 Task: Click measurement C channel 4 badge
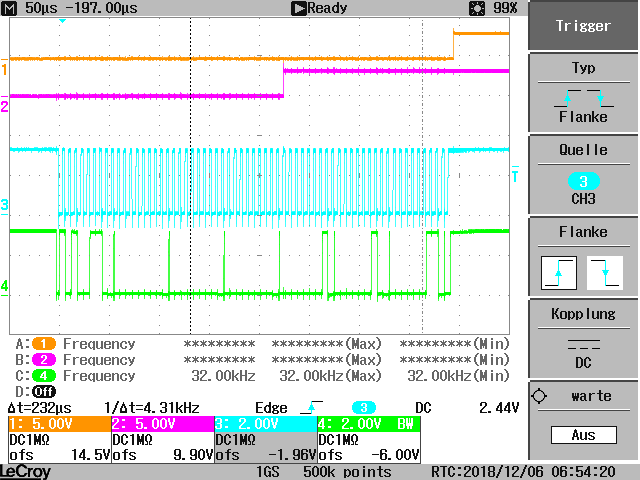pos(44,376)
